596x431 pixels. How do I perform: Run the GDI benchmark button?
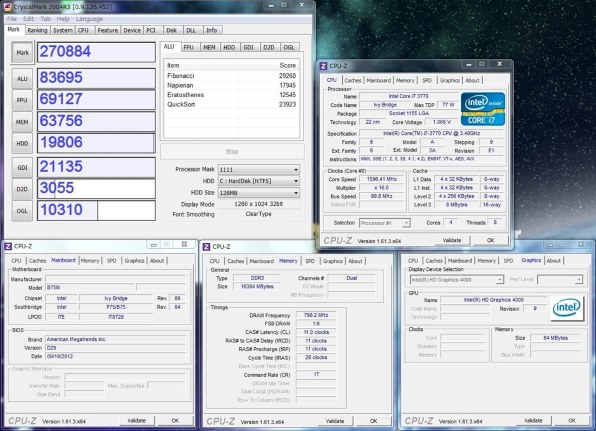click(22, 168)
